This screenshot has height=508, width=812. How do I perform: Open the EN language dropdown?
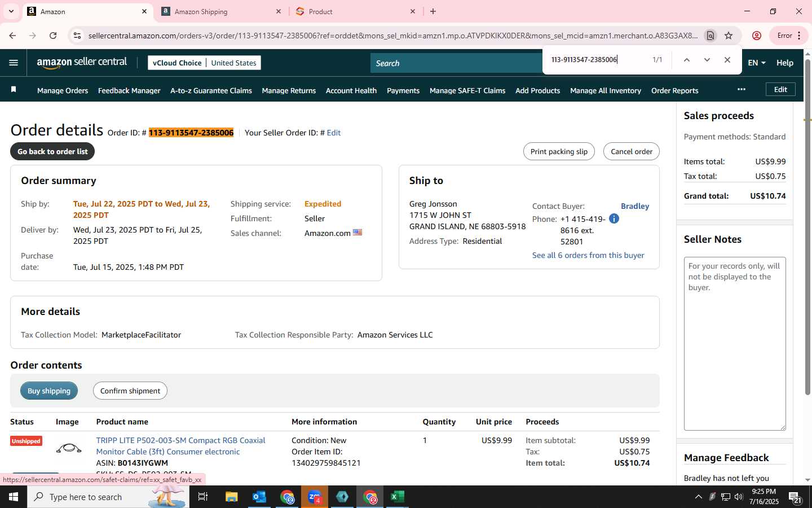click(x=757, y=63)
